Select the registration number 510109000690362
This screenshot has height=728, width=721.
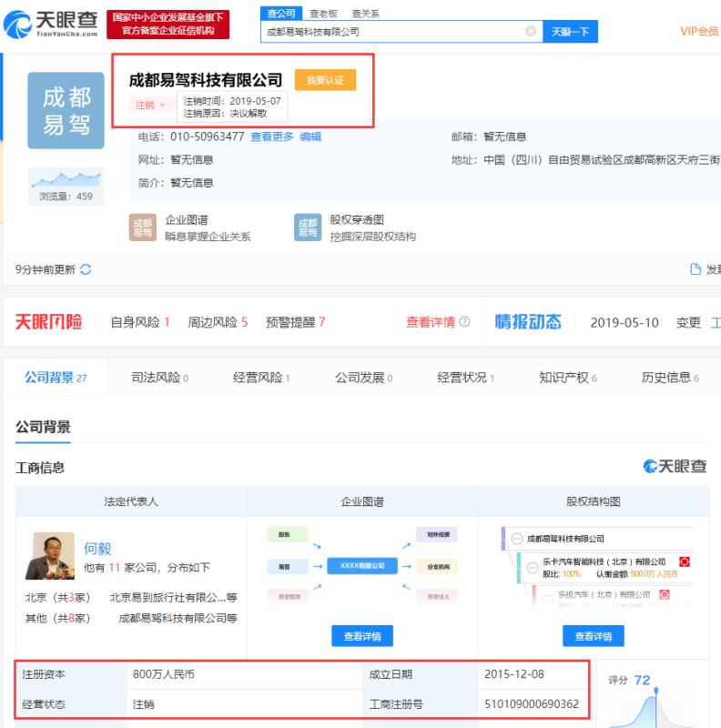(x=532, y=703)
